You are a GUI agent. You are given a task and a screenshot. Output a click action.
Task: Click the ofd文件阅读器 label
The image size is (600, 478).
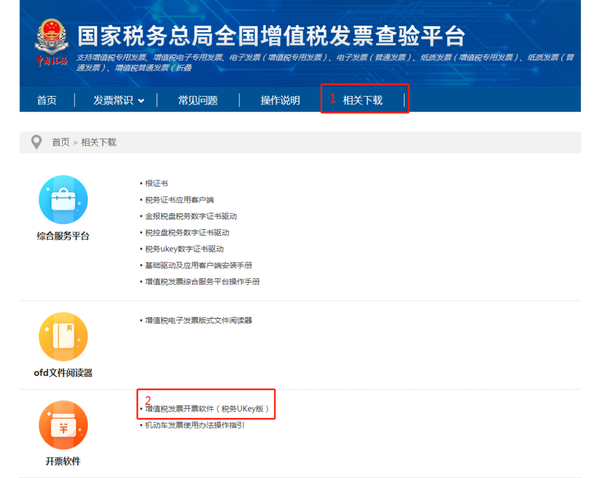(x=63, y=373)
